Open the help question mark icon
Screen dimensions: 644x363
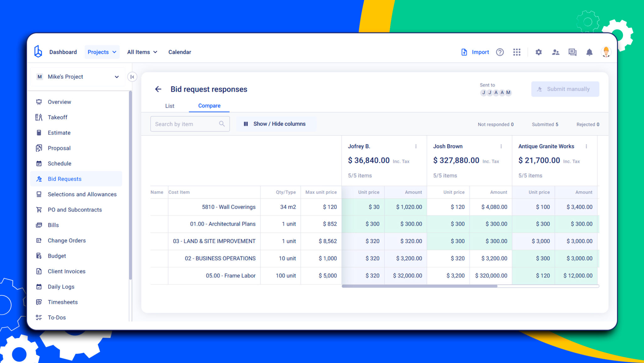[500, 52]
